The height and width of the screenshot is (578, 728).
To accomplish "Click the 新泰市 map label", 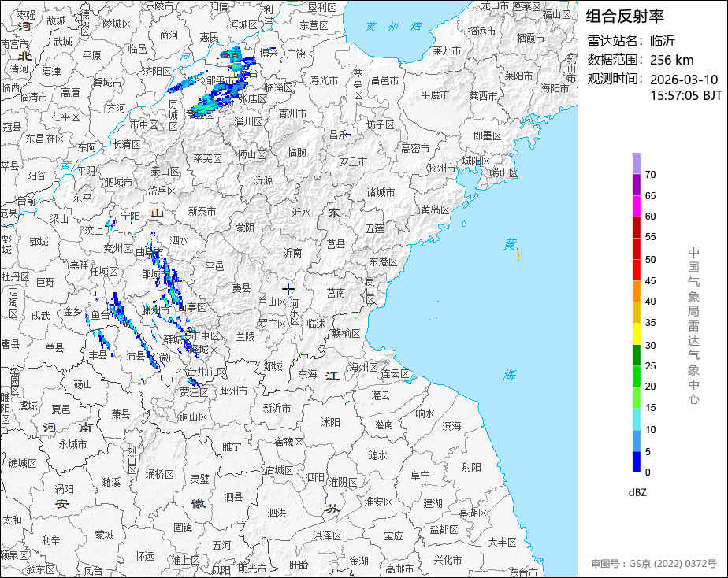I will click(x=202, y=212).
